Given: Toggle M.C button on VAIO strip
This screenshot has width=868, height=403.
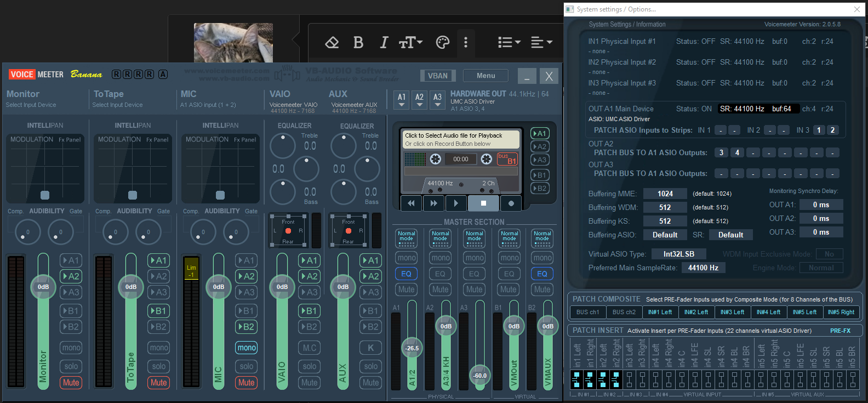Looking at the screenshot, I should 310,348.
